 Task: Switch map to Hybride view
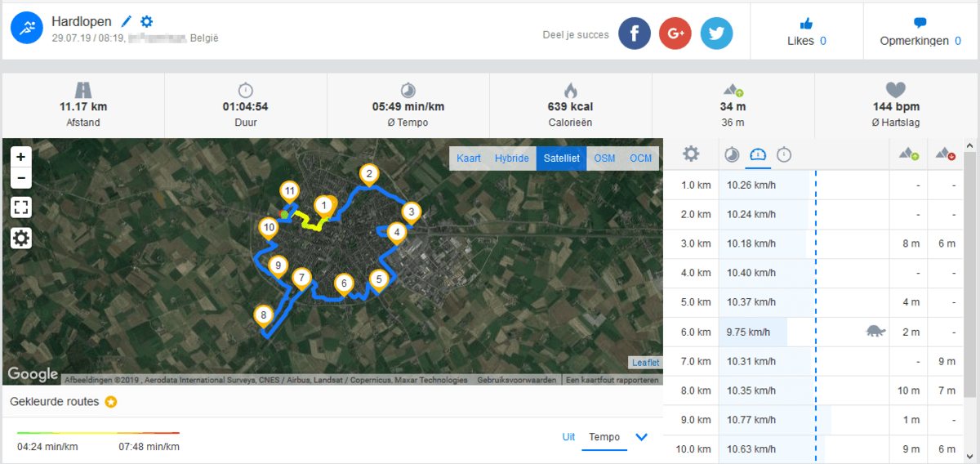pos(512,158)
